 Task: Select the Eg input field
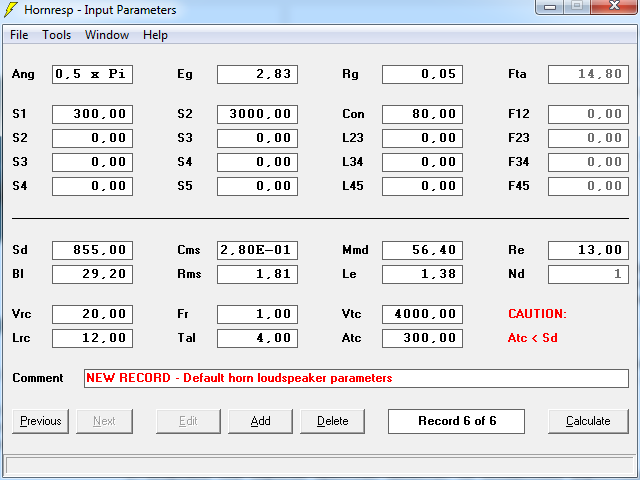[257, 74]
